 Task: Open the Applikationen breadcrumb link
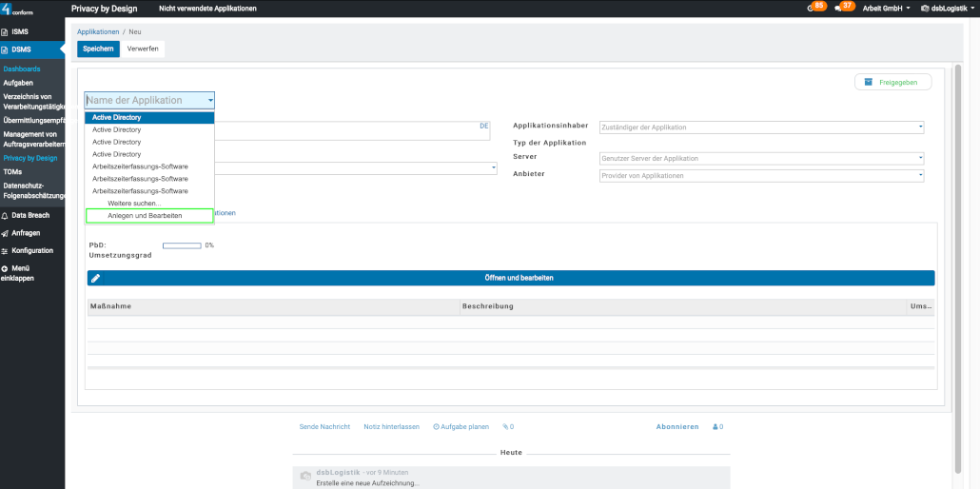coord(98,32)
